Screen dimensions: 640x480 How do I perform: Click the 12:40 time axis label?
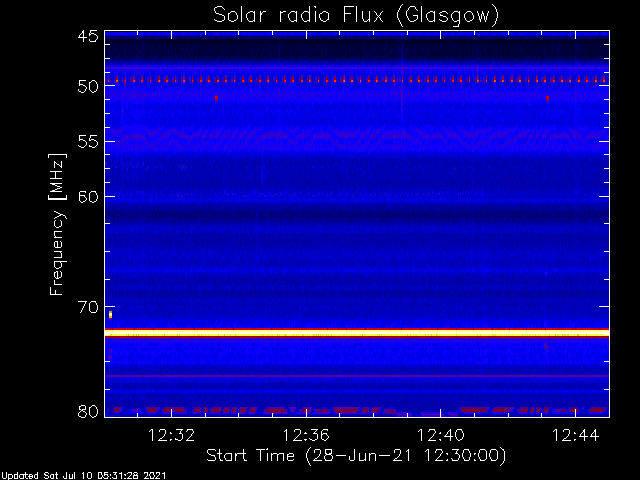click(440, 435)
